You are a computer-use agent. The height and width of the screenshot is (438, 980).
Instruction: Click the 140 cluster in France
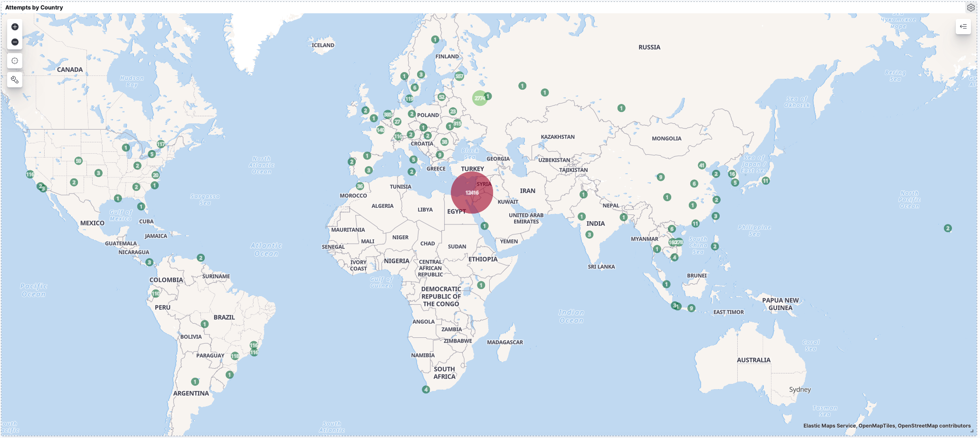(x=381, y=130)
